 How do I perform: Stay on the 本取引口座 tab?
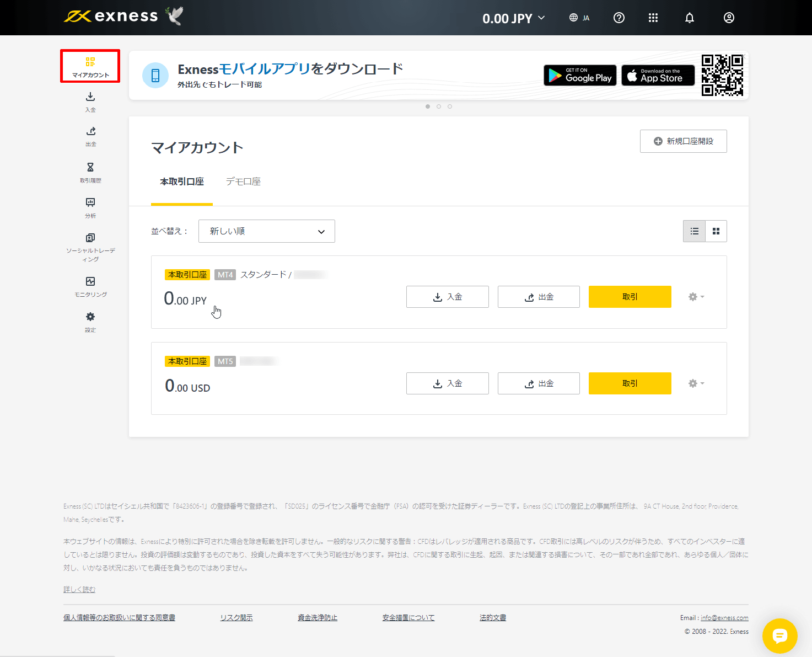[x=181, y=181]
